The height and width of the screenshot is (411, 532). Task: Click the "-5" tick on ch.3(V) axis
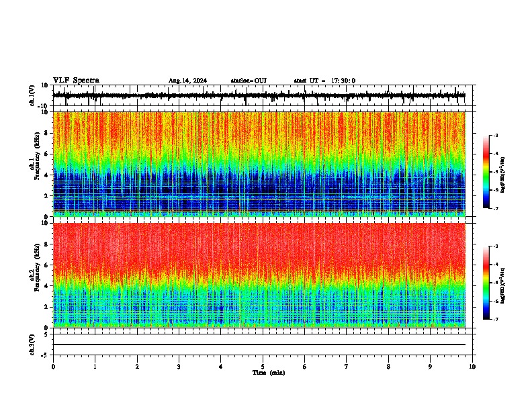point(45,355)
